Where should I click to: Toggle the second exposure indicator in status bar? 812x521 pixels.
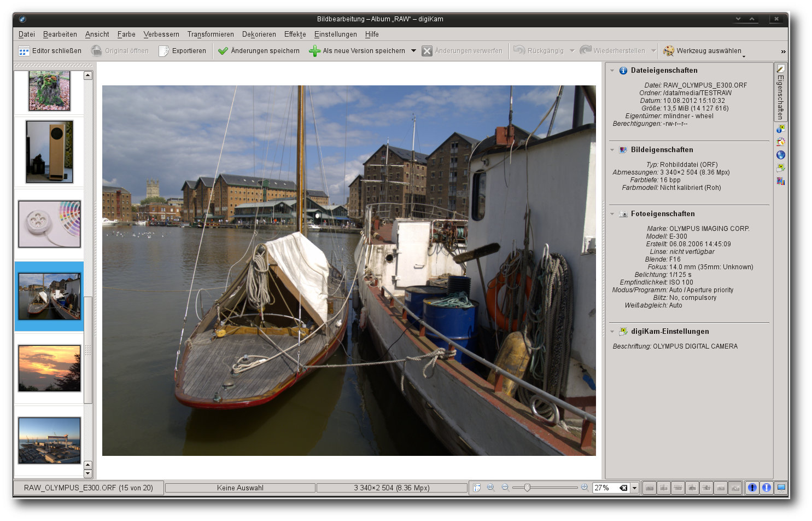point(767,488)
